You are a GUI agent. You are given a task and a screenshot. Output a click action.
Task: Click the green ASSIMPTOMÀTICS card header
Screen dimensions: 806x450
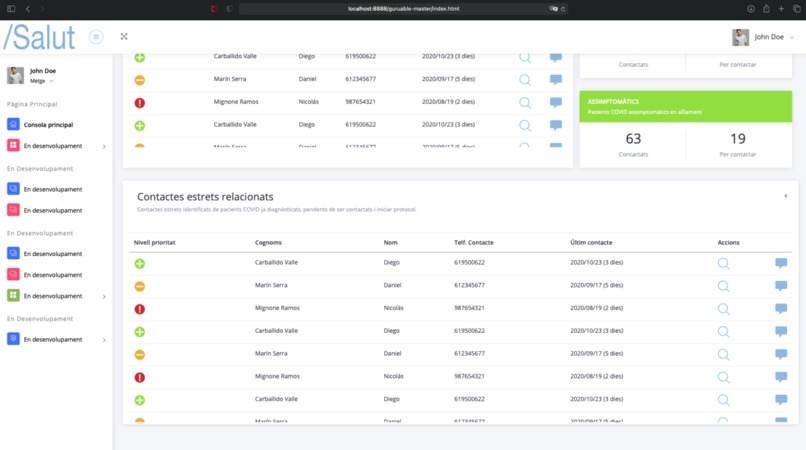coord(686,106)
